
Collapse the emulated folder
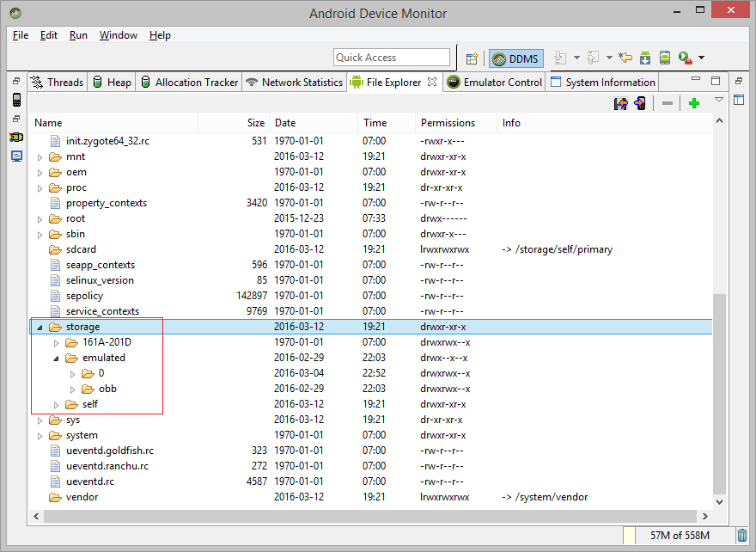57,359
